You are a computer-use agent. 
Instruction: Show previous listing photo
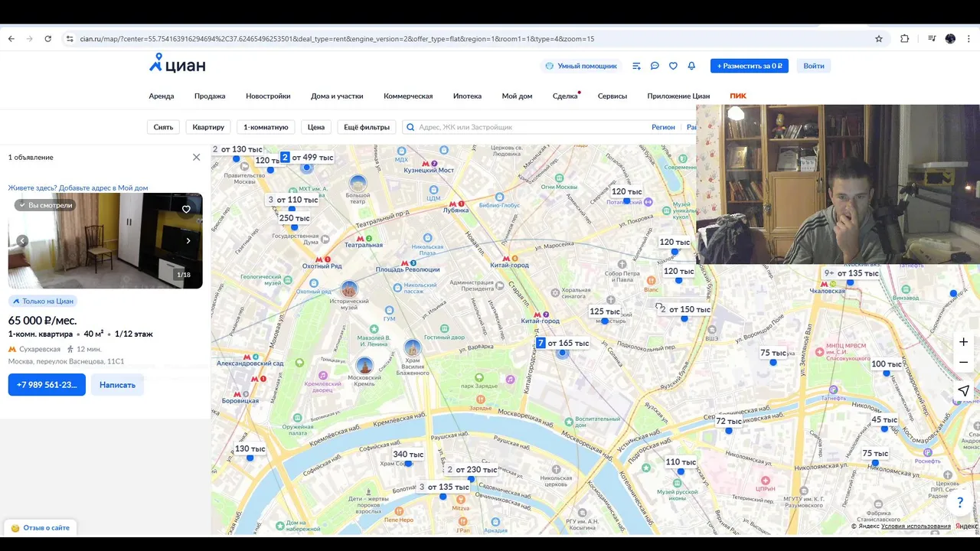[x=22, y=240]
